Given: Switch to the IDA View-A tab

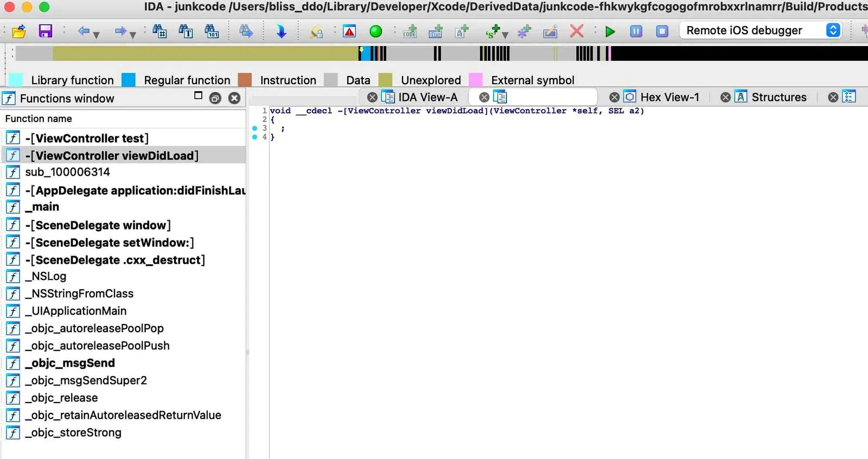Looking at the screenshot, I should point(428,97).
